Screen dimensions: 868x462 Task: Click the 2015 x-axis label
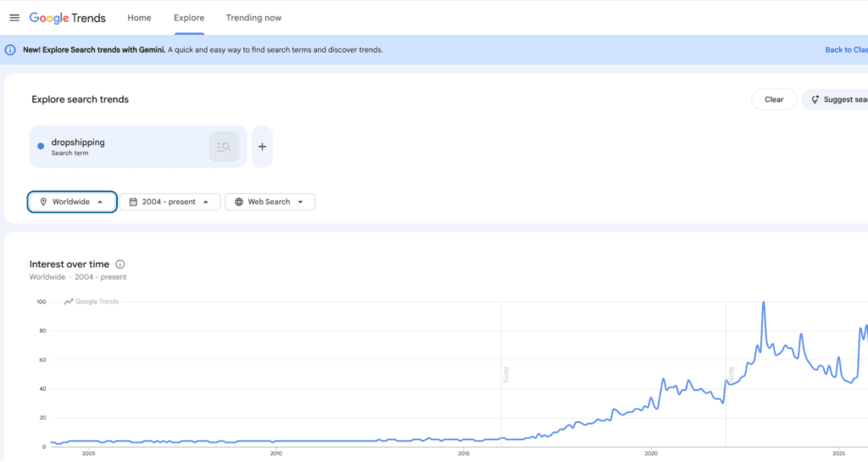[x=464, y=454]
